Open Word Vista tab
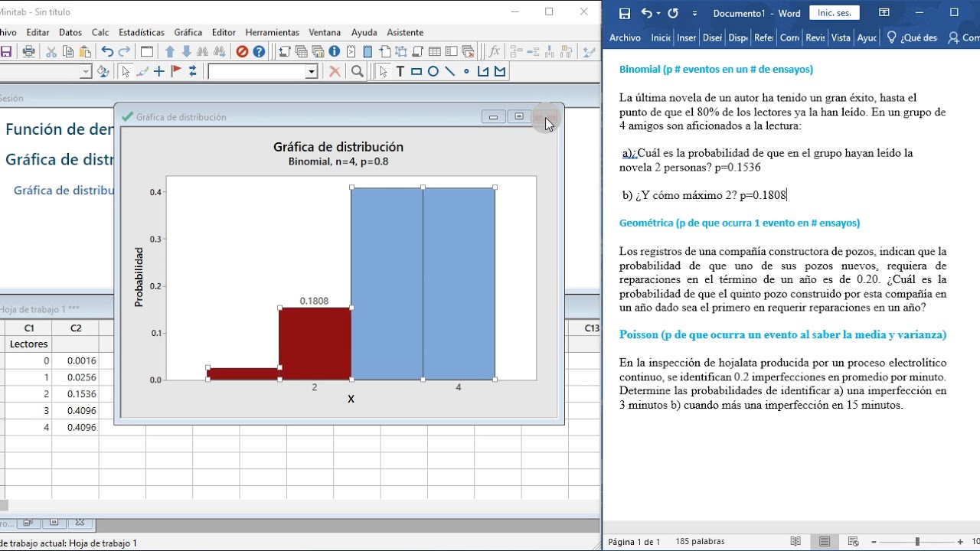Image resolution: width=980 pixels, height=551 pixels. tap(841, 37)
